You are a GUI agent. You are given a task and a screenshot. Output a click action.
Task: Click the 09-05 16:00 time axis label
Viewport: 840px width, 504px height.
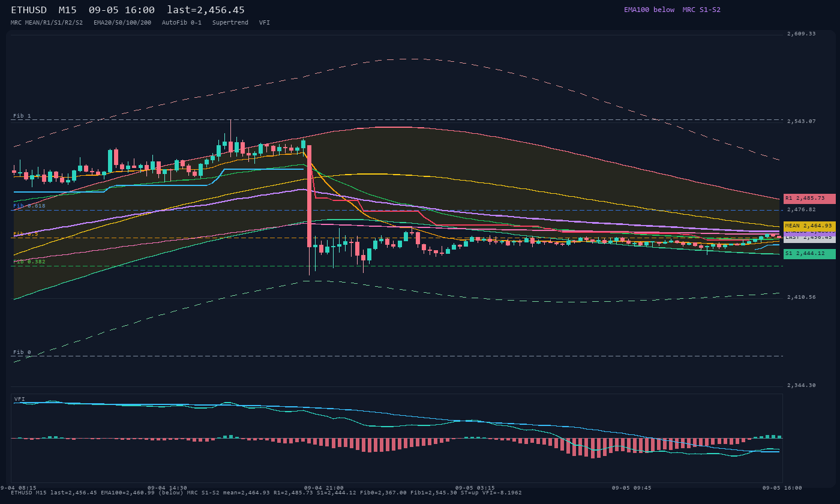click(x=782, y=488)
